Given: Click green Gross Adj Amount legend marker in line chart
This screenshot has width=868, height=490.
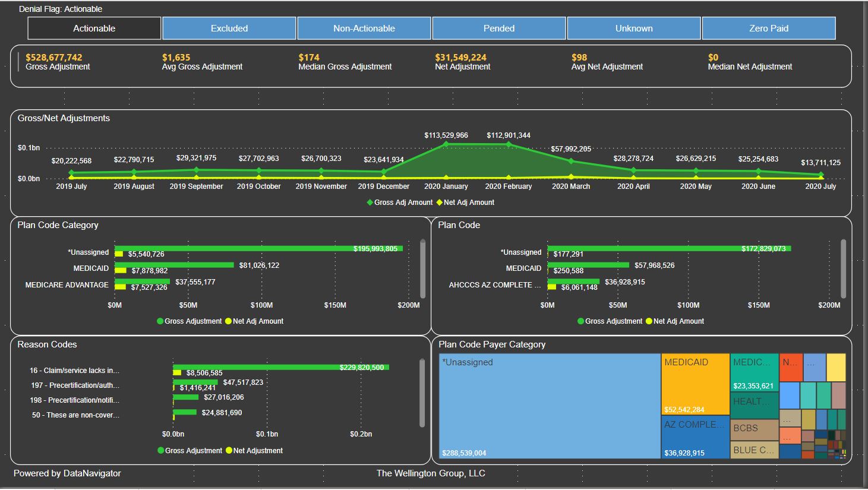Looking at the screenshot, I should (370, 203).
